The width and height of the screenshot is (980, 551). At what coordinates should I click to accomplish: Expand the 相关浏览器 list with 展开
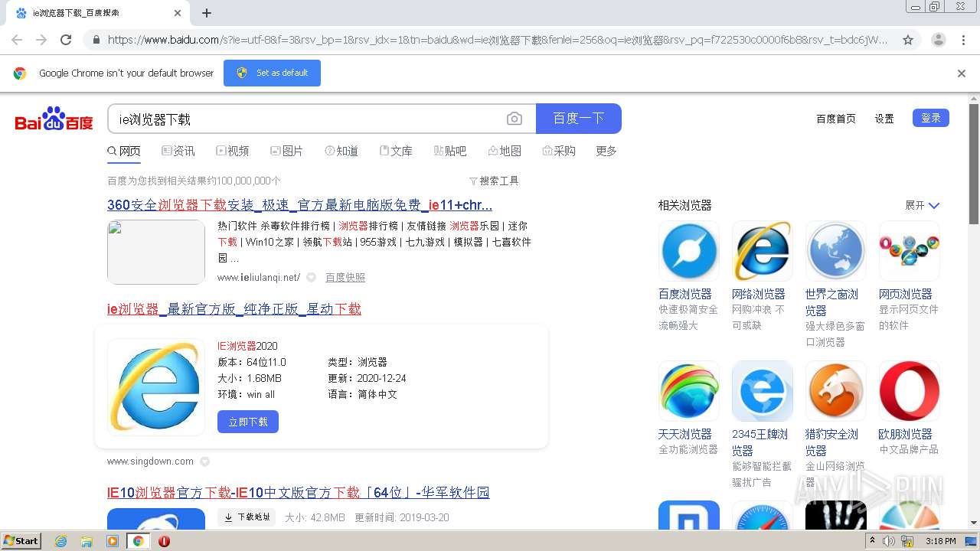pyautogui.click(x=922, y=205)
